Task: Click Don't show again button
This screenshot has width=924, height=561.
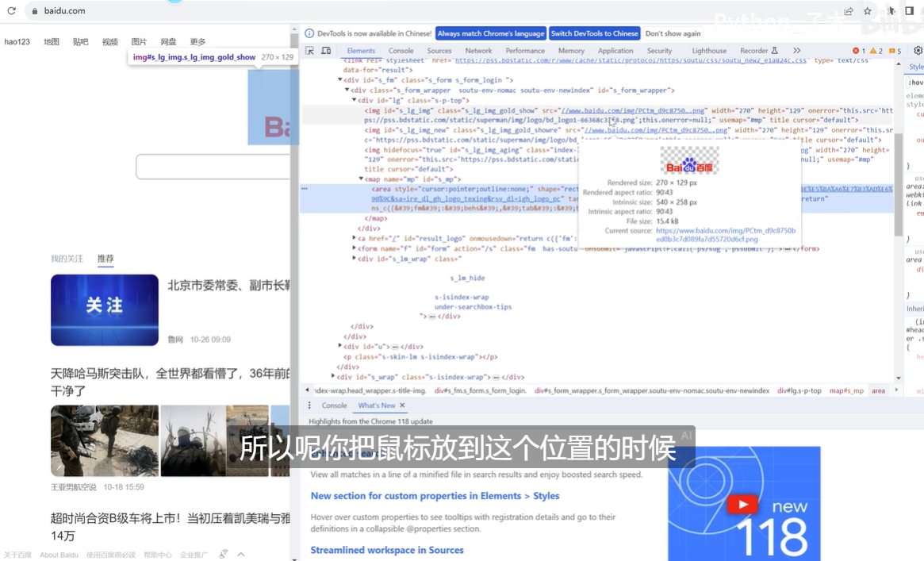Action: (x=673, y=33)
